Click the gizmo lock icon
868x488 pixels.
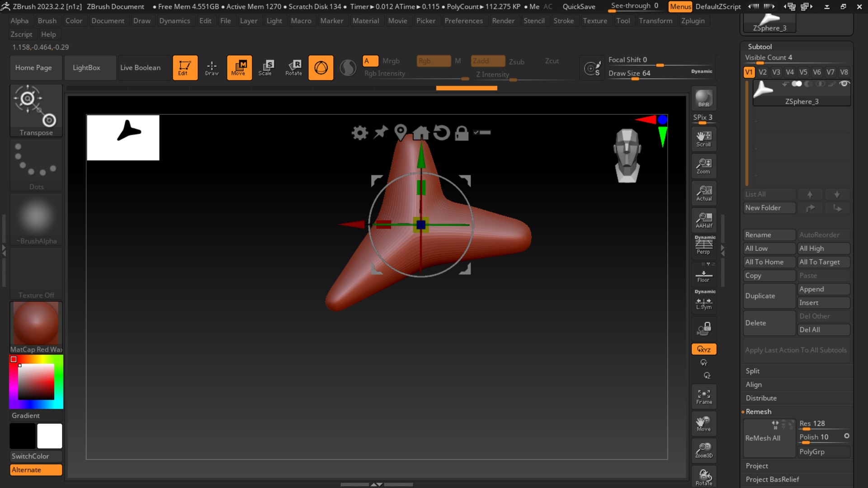point(461,133)
